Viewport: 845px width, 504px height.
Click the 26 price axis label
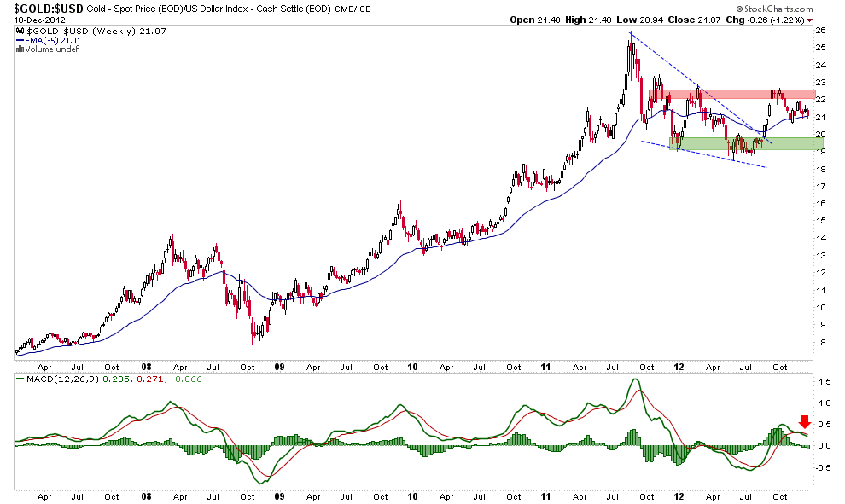point(819,31)
